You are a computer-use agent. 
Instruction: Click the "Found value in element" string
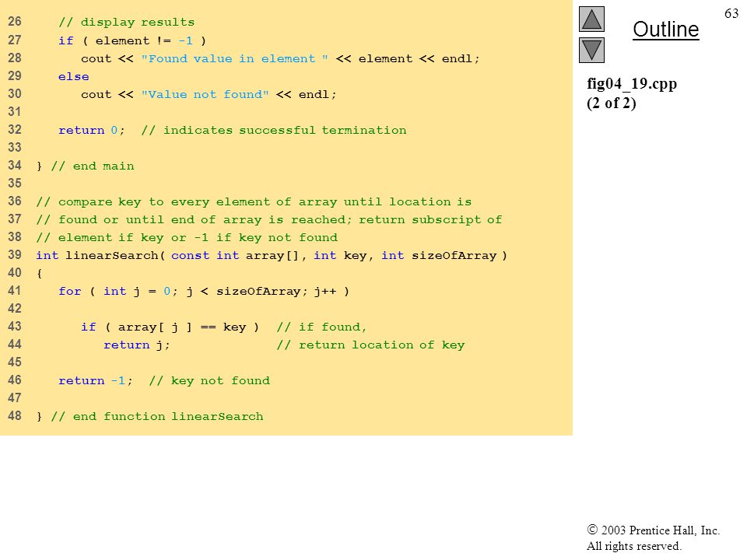click(234, 58)
